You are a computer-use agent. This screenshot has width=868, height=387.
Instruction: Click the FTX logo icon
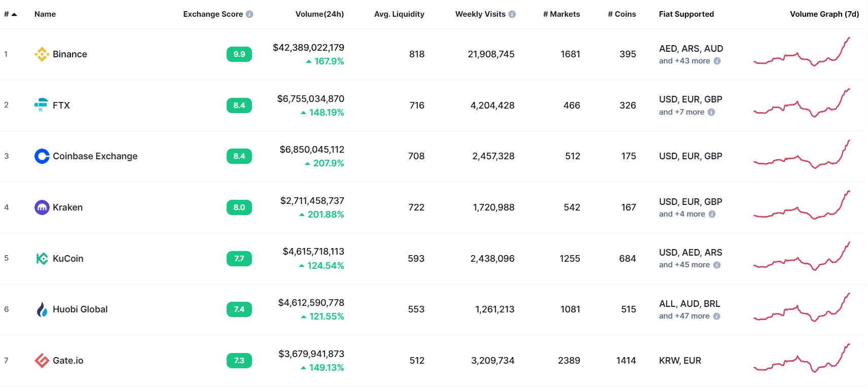point(42,105)
